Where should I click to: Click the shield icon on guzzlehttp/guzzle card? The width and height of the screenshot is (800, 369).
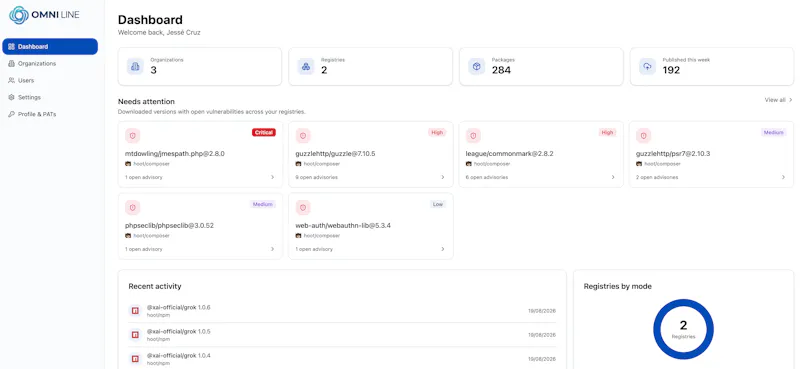coord(303,136)
